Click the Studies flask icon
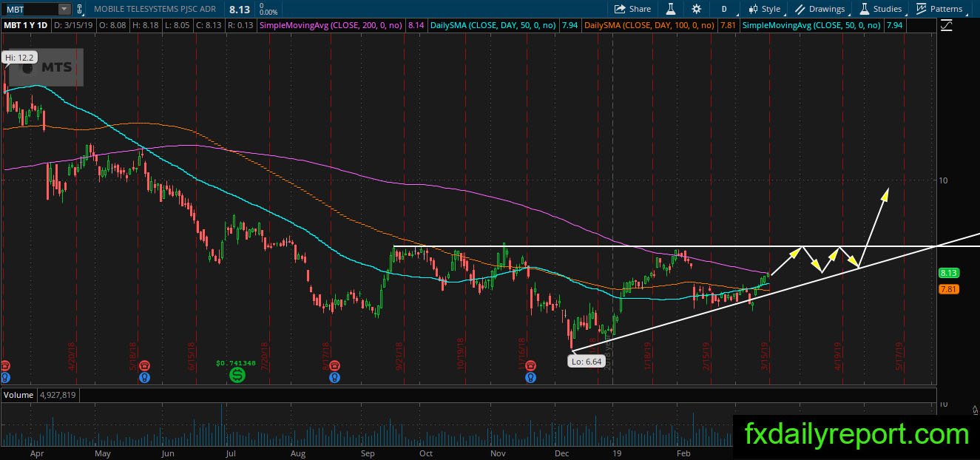Screen dimensions: 980x460 (864, 9)
